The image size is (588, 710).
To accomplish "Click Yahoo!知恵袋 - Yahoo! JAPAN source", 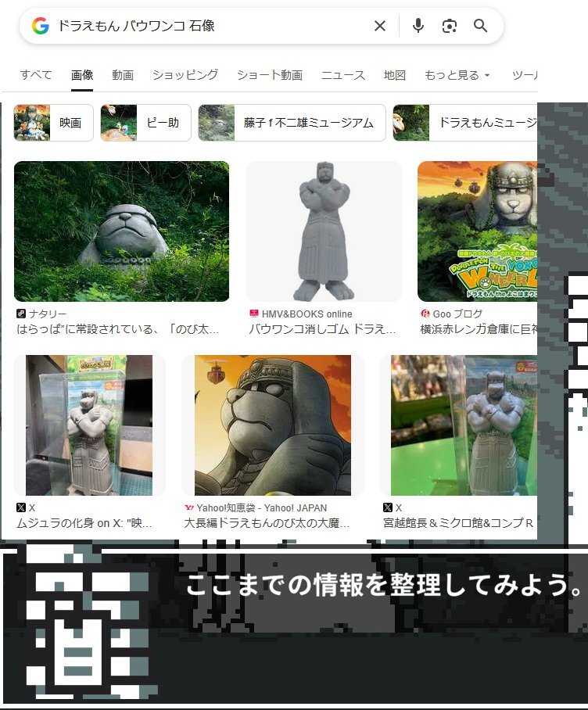I will [262, 507].
